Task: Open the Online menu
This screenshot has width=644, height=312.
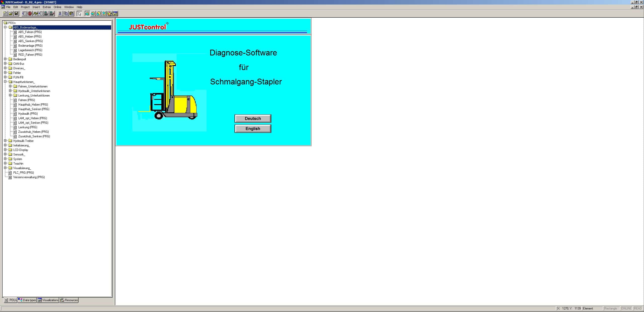Action: (57, 7)
